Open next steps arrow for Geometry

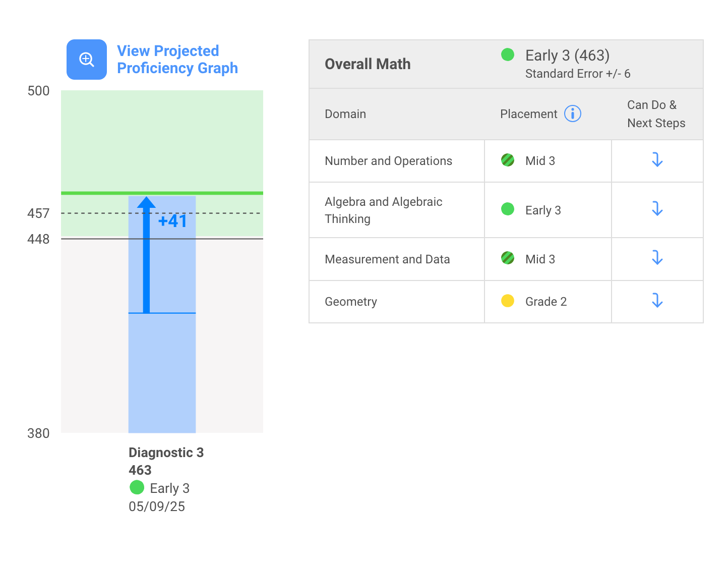(657, 300)
